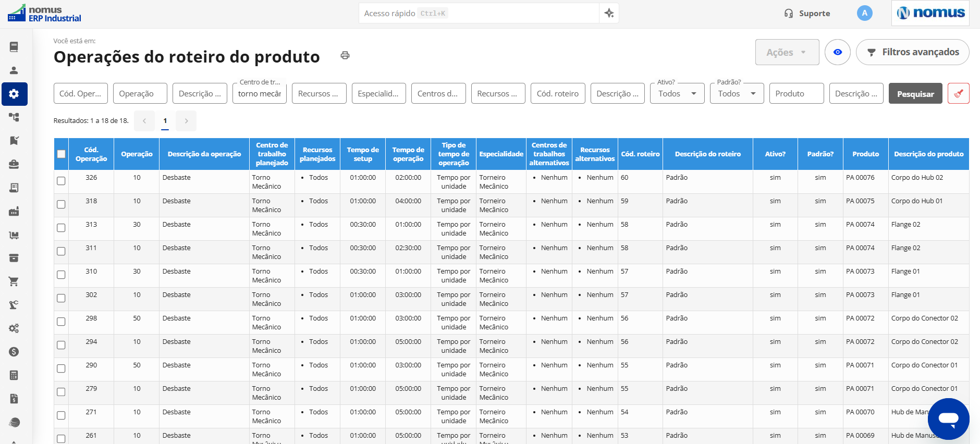Toggle the eye visibility button
980x444 pixels.
tap(837, 52)
